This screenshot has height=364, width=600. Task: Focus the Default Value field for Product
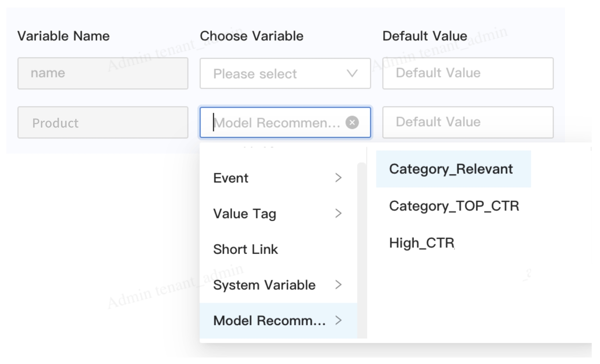point(468,122)
